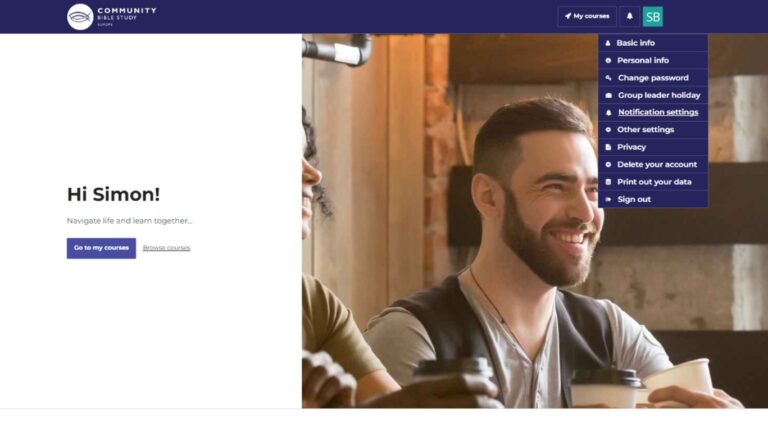Click the key icon beside Change password
768x431 pixels.
tap(608, 78)
